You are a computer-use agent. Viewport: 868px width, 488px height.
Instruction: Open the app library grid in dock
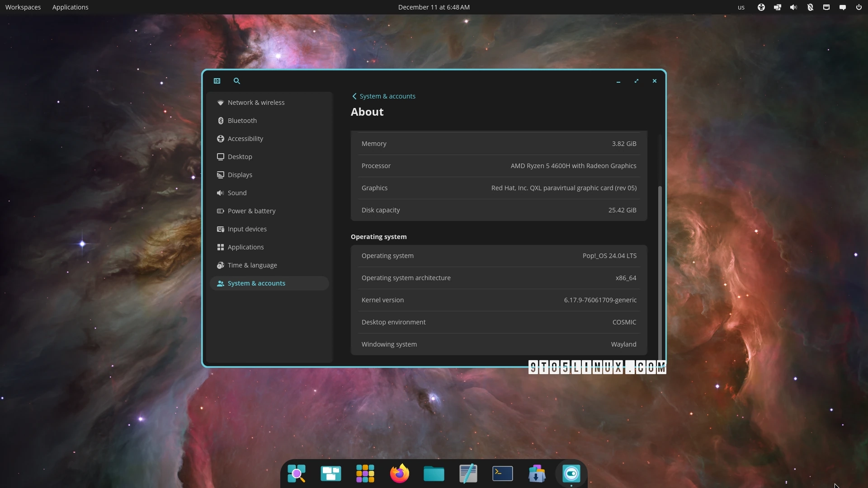[365, 474]
